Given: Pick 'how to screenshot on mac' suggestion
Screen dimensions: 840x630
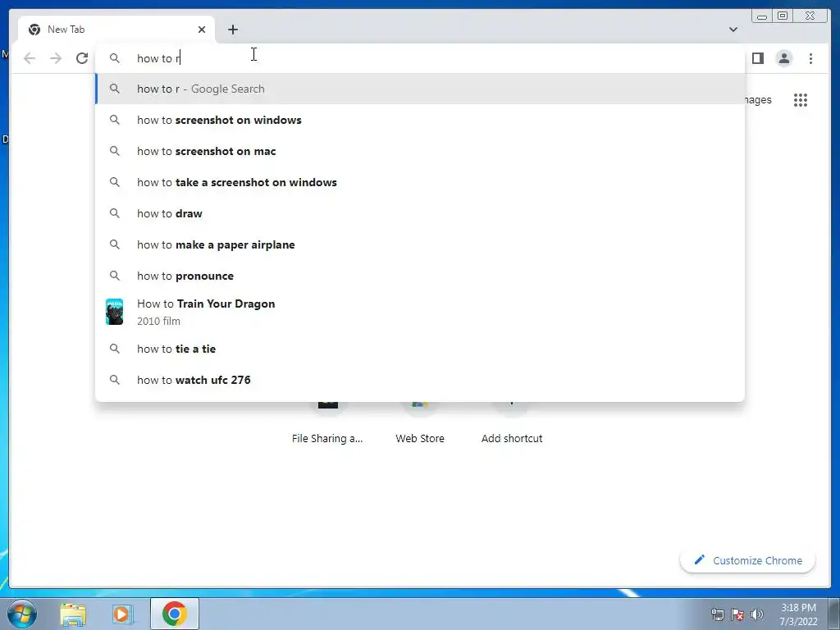Looking at the screenshot, I should click(420, 151).
